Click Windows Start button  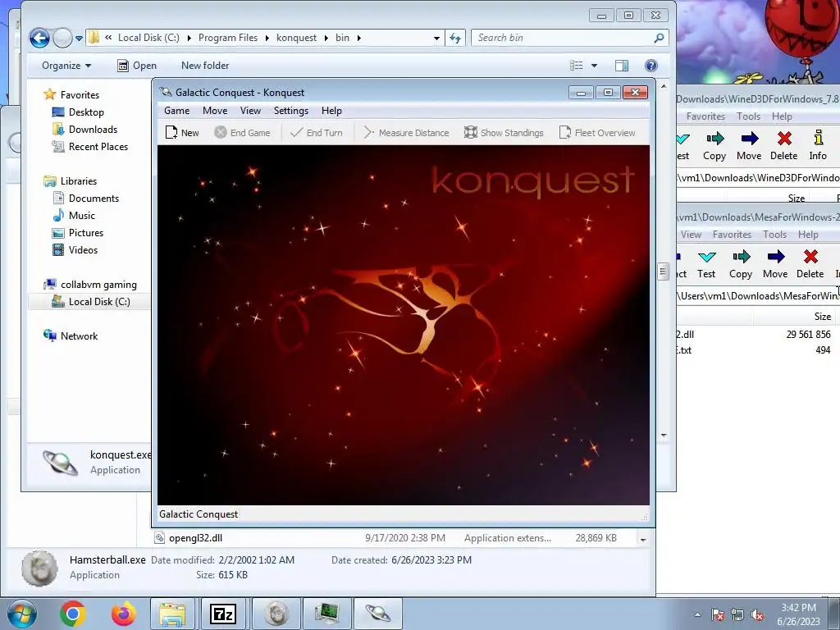[x=21, y=614]
